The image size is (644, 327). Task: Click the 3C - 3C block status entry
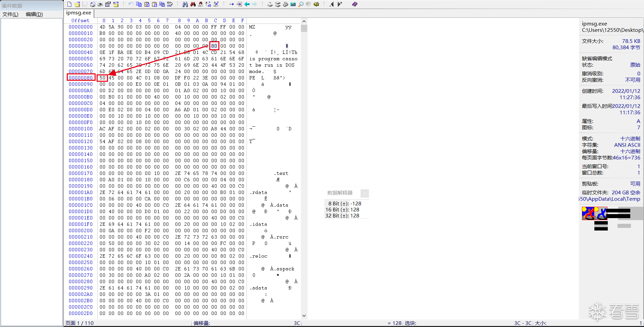[523, 323]
